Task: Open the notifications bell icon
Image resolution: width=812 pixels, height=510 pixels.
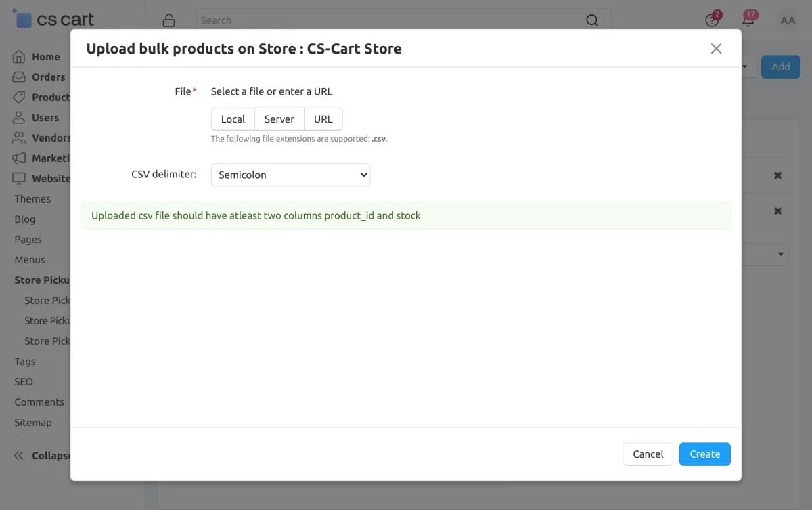Action: pos(748,19)
